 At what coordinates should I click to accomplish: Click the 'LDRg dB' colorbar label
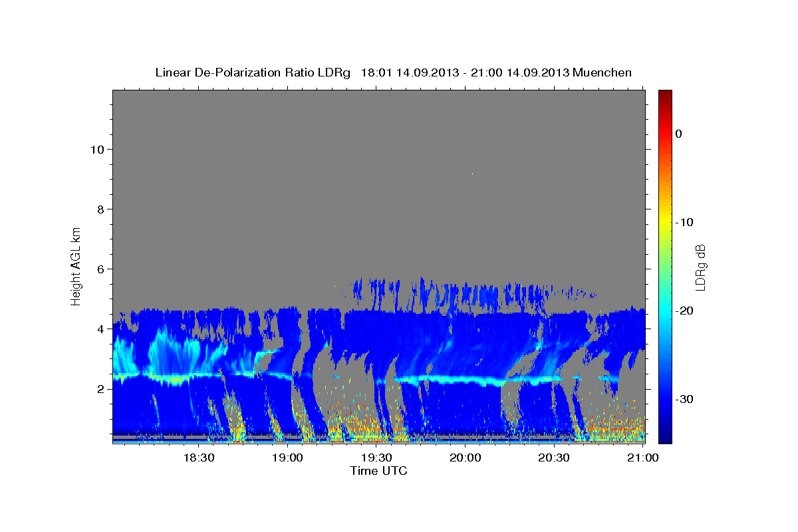pos(700,267)
